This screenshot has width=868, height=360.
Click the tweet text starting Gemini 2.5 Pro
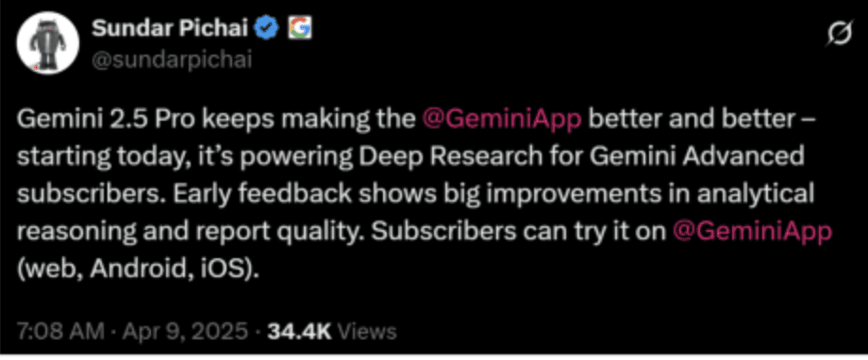[x=426, y=195]
